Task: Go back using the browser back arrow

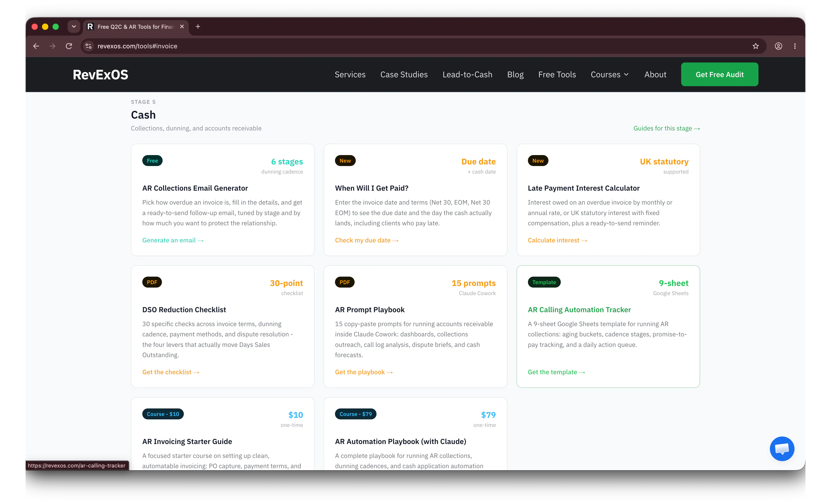Action: [x=36, y=46]
